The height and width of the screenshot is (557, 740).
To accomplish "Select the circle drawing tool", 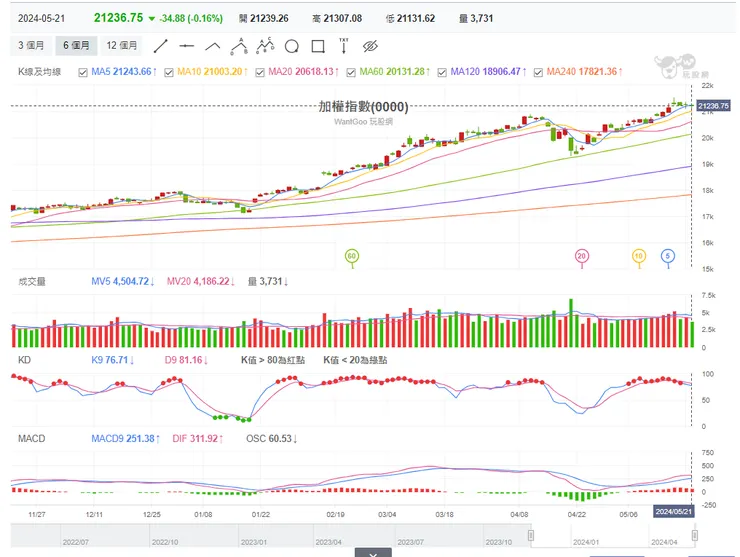I will point(292,46).
